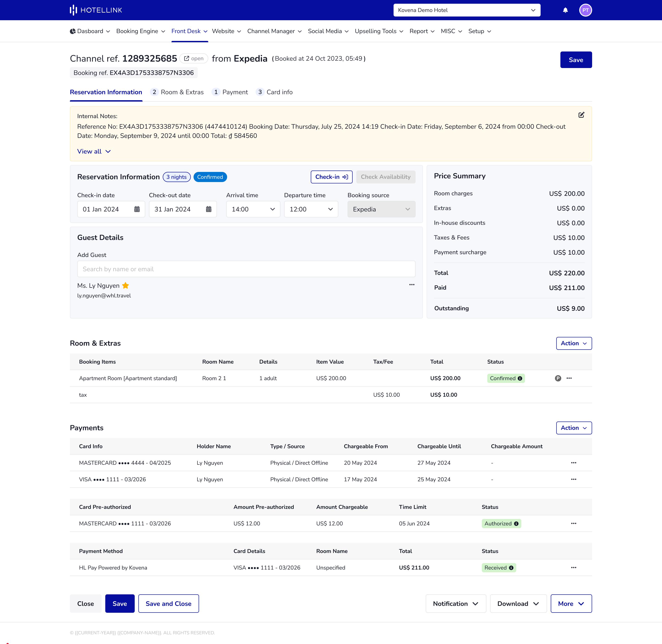
Task: Open the Channel Manager menu
Action: pyautogui.click(x=274, y=31)
